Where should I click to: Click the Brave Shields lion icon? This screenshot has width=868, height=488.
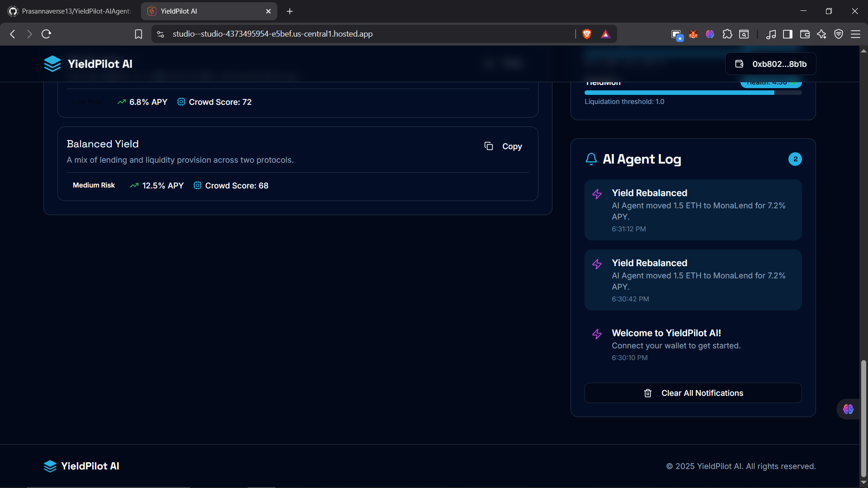click(x=587, y=34)
